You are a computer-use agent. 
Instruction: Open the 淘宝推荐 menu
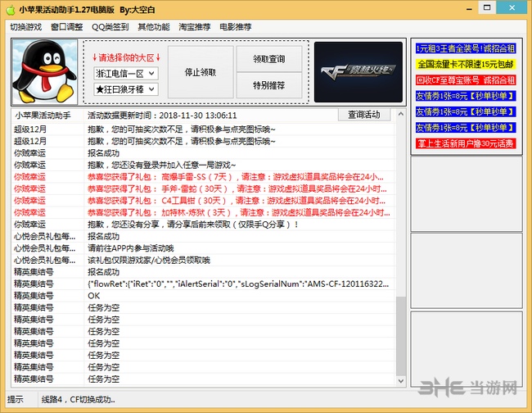pos(195,27)
